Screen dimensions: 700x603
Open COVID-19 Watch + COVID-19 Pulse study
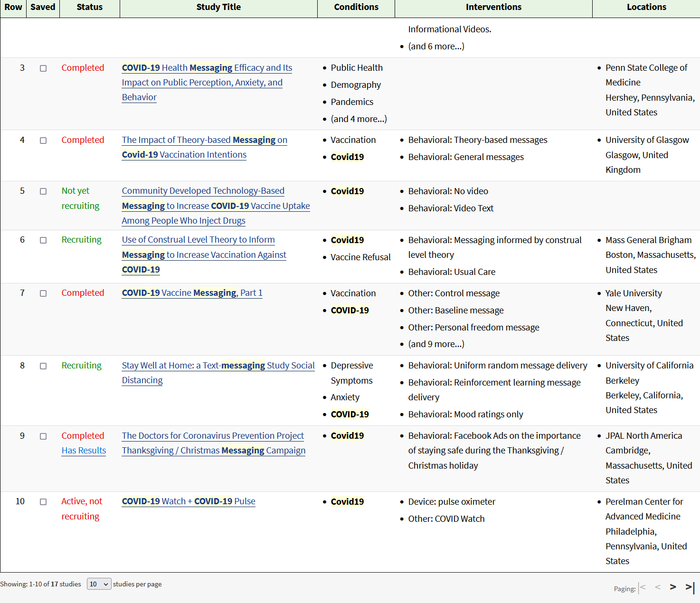point(189,501)
